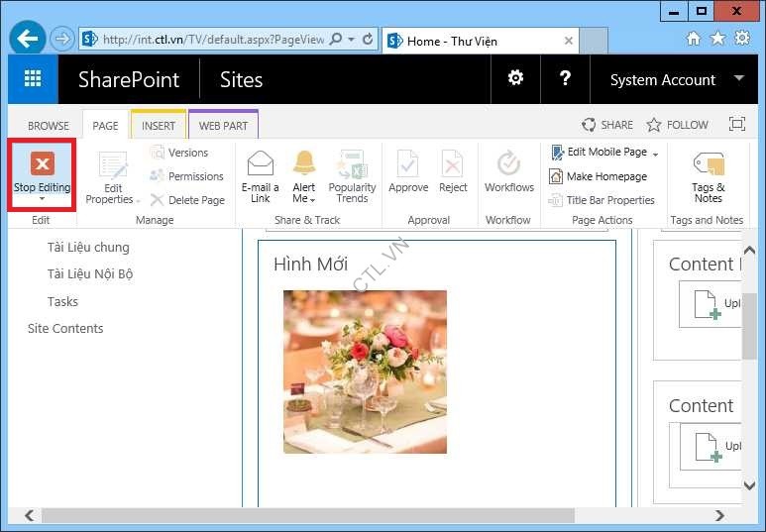Open the settings gear menu
The image size is (766, 532).
(515, 79)
